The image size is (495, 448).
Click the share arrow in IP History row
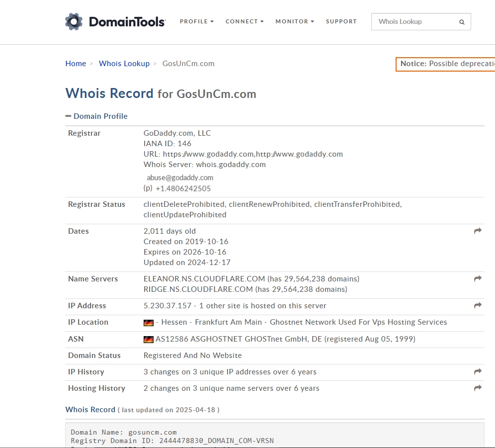tap(478, 371)
